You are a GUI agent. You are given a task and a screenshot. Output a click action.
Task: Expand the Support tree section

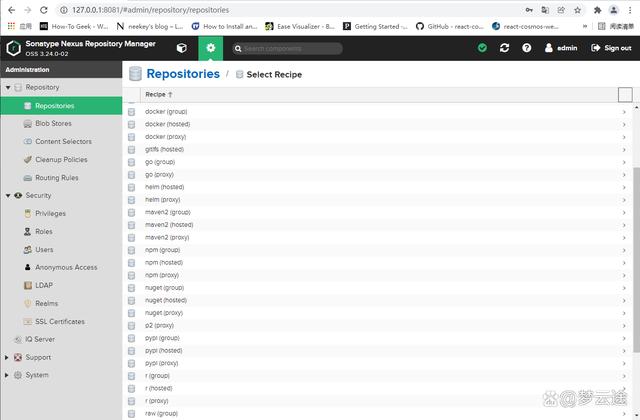click(7, 357)
